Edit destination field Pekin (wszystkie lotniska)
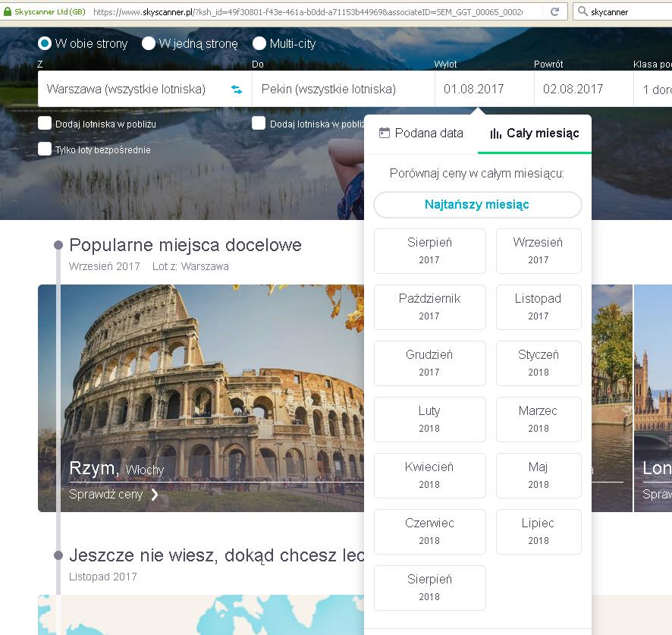This screenshot has height=635, width=672. click(x=344, y=89)
